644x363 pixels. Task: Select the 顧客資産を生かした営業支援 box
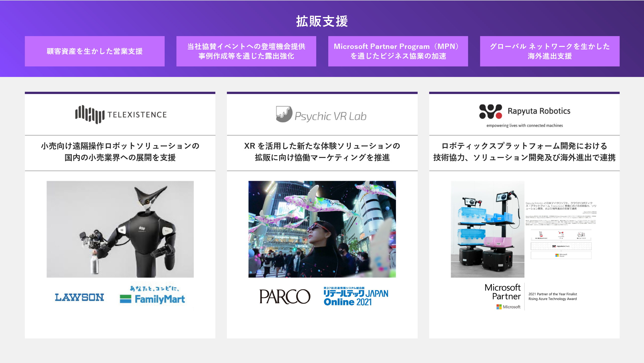[x=95, y=51]
